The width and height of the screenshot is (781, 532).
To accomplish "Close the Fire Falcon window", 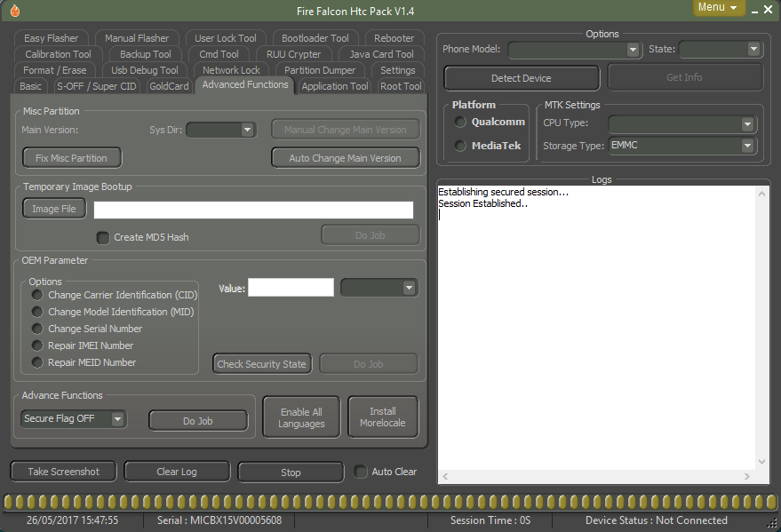I will click(769, 10).
